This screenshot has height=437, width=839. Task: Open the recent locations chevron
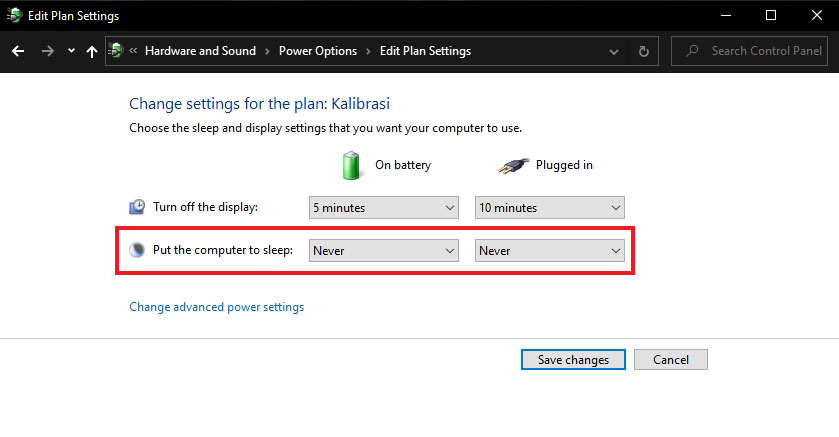click(x=71, y=51)
